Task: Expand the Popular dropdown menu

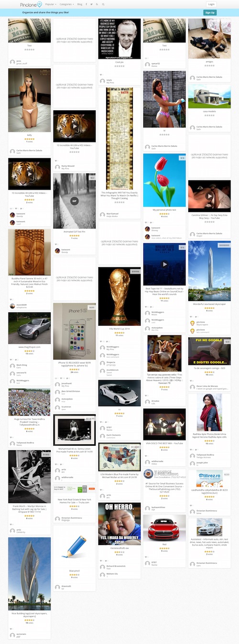Action: tap(51, 4)
